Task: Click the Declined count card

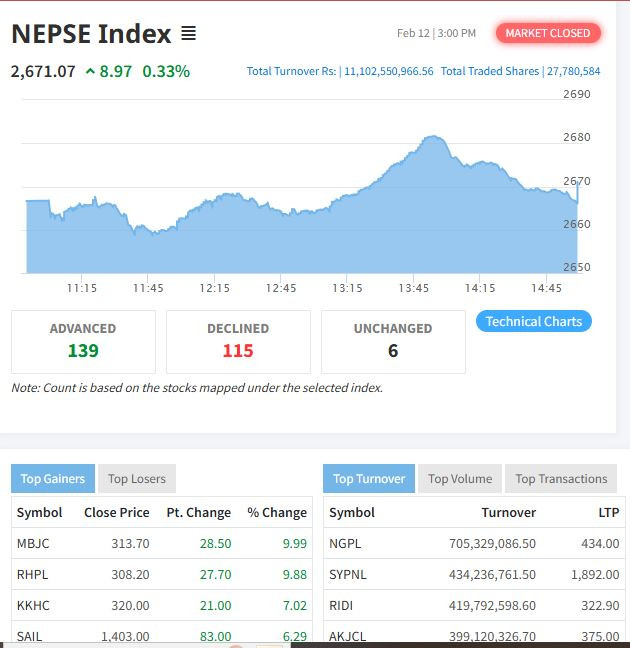Action: [238, 341]
